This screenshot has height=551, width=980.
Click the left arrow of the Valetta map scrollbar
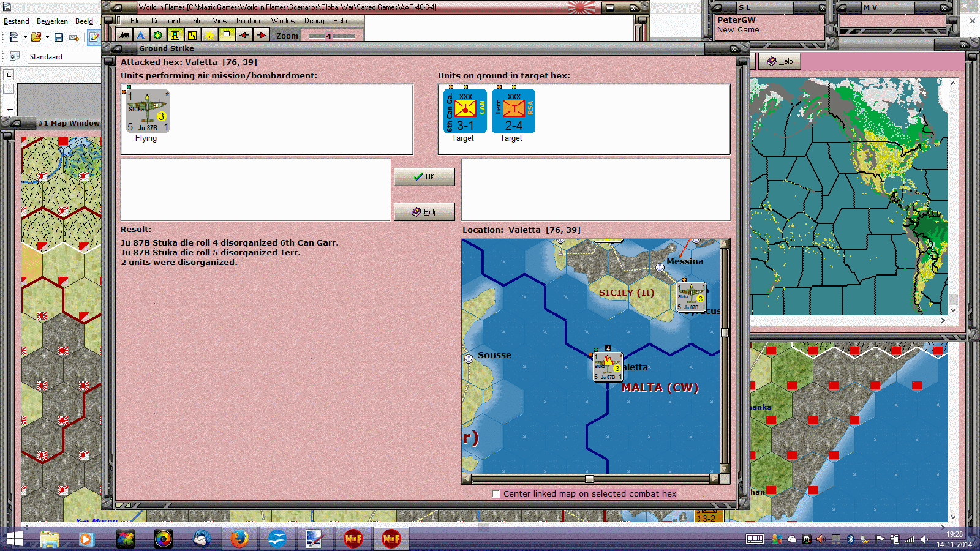467,479
